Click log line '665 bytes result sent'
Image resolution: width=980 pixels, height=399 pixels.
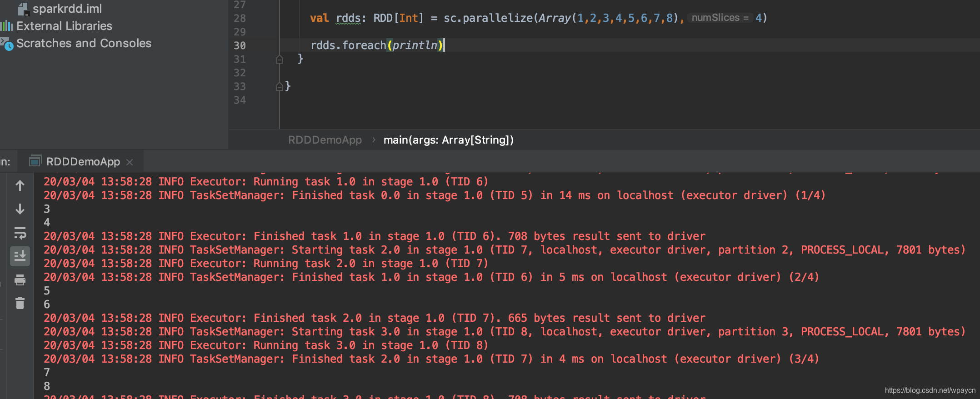(x=375, y=318)
